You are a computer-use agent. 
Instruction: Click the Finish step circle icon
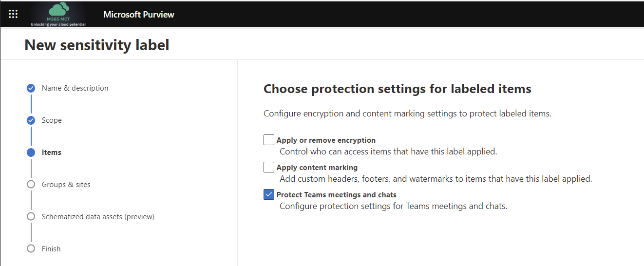click(x=31, y=249)
